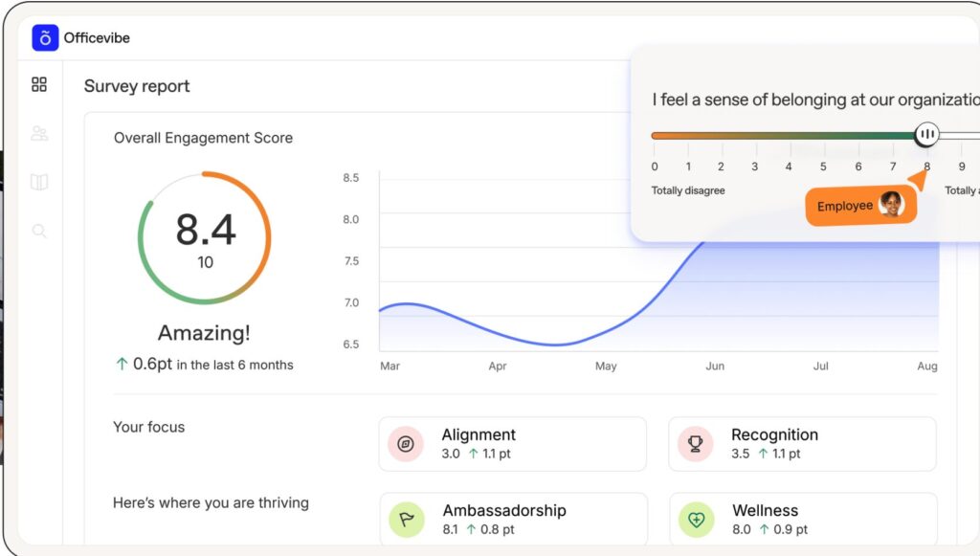Open the Recognition metric card
This screenshot has height=556, width=980.
(x=803, y=444)
